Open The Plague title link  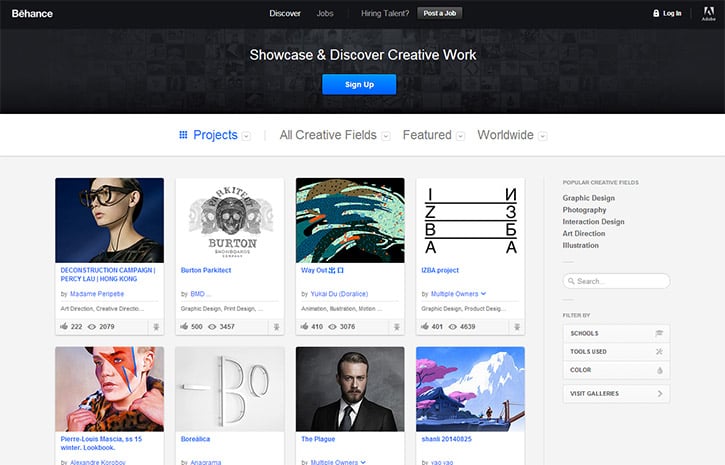(318, 439)
